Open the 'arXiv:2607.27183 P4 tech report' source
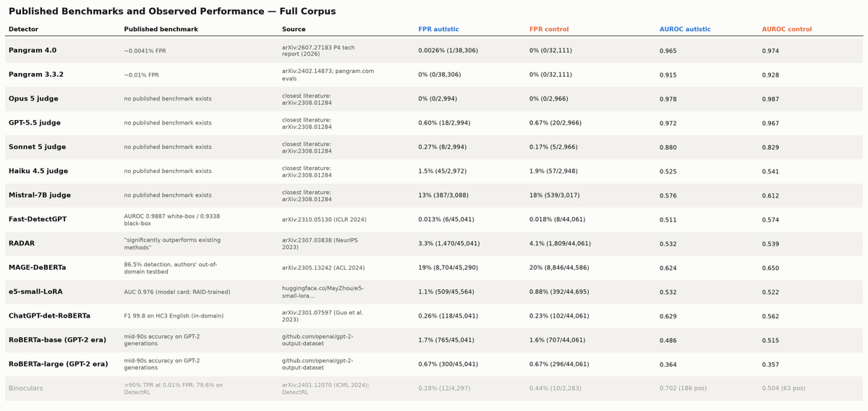The height and width of the screenshot is (411, 868). (x=318, y=51)
